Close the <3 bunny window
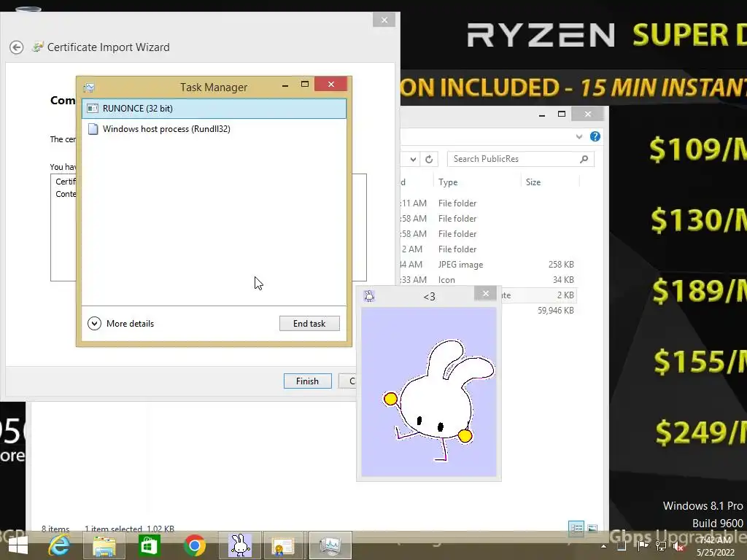 click(485, 293)
